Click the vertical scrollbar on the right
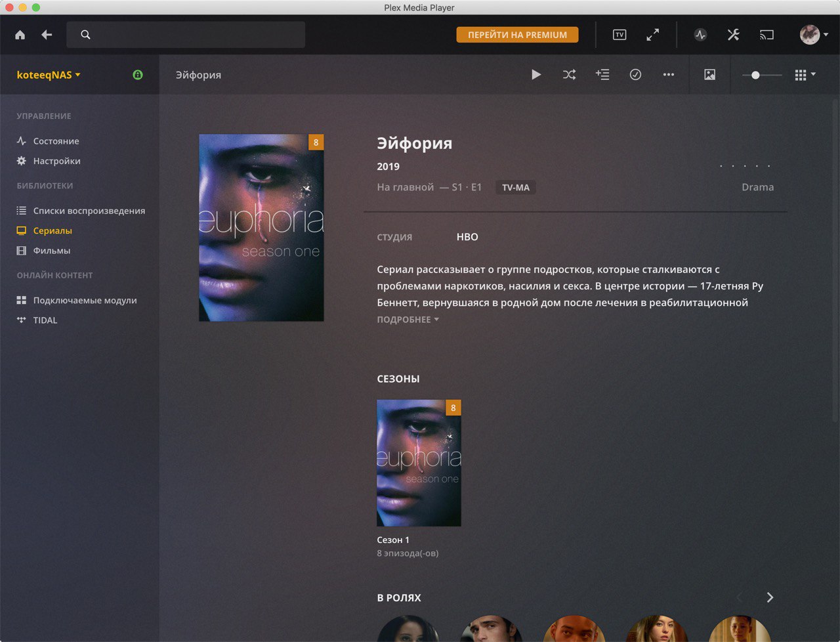Screen dimensions: 840x642 [835, 259]
